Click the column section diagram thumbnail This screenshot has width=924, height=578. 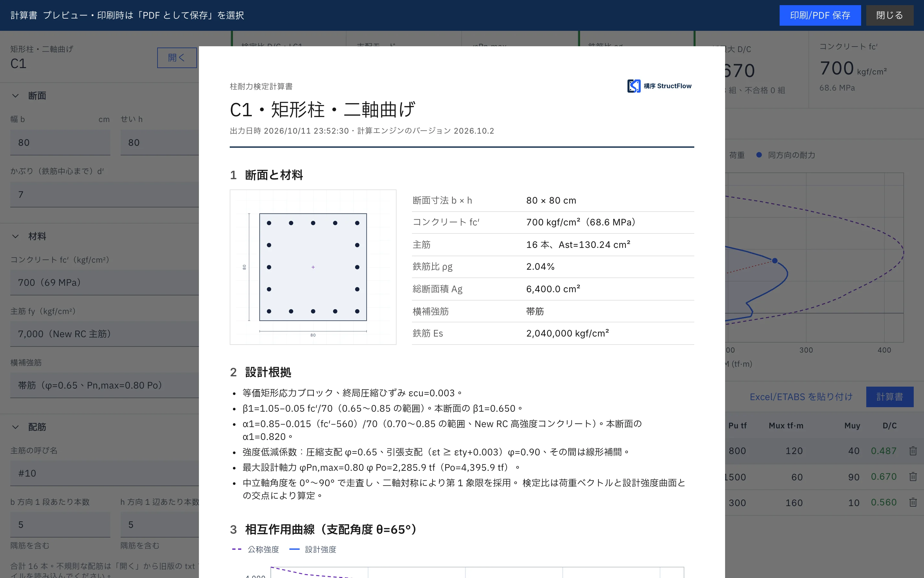pos(313,267)
